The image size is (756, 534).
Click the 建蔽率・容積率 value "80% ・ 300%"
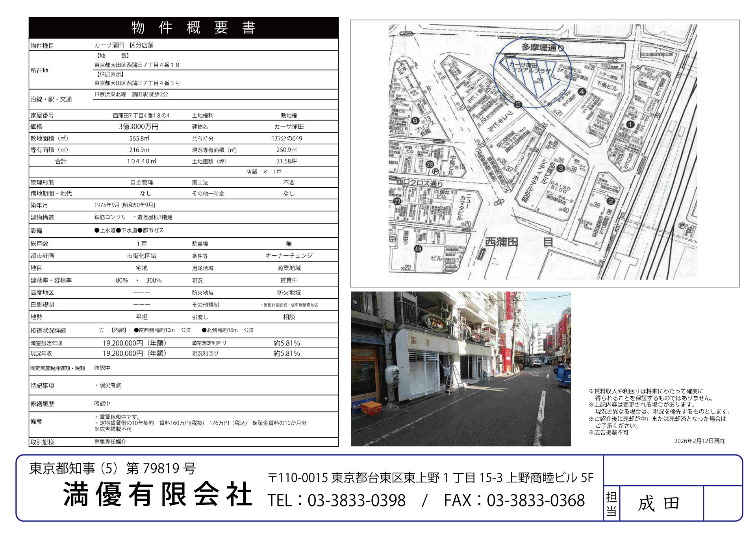(139, 281)
